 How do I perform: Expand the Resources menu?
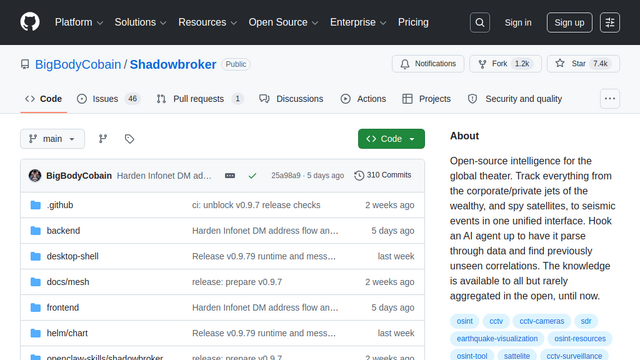[x=207, y=22]
